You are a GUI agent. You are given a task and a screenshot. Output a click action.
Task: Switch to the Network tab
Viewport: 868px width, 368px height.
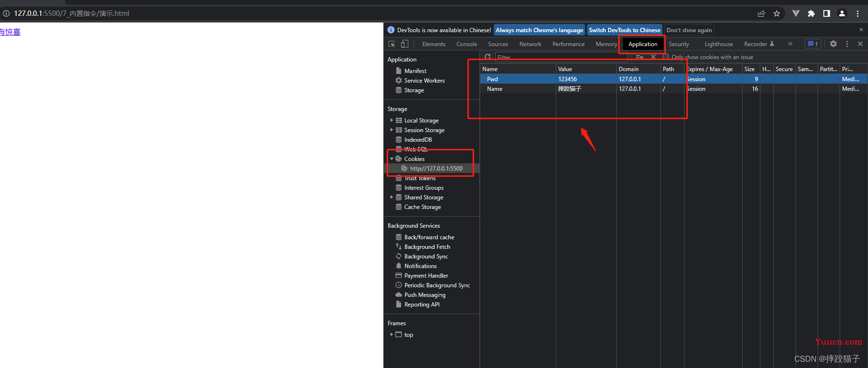tap(530, 44)
